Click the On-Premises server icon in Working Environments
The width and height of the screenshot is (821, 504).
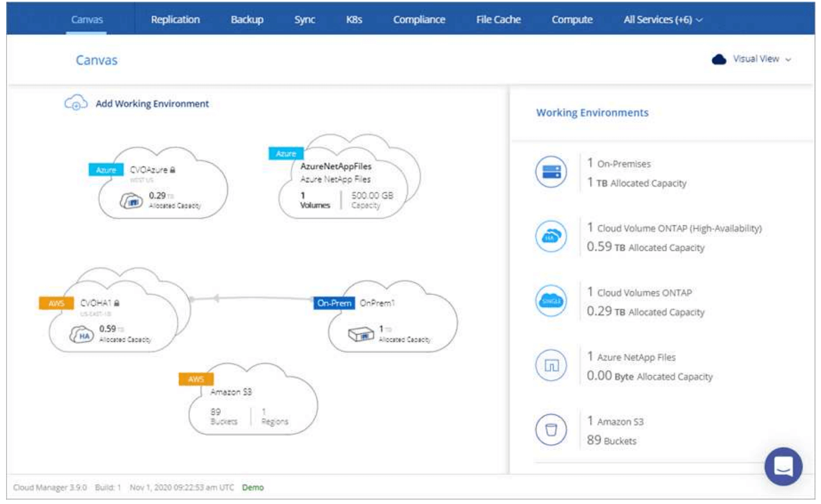point(551,172)
